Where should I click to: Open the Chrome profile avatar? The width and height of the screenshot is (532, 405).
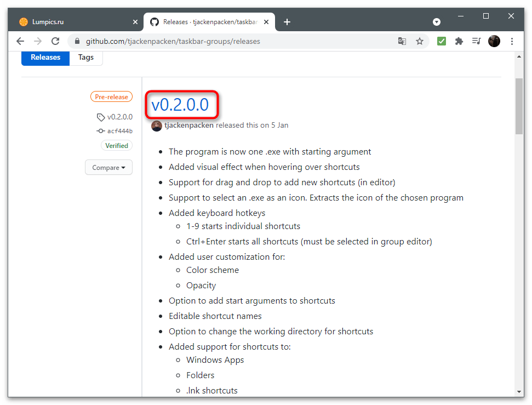pos(494,42)
